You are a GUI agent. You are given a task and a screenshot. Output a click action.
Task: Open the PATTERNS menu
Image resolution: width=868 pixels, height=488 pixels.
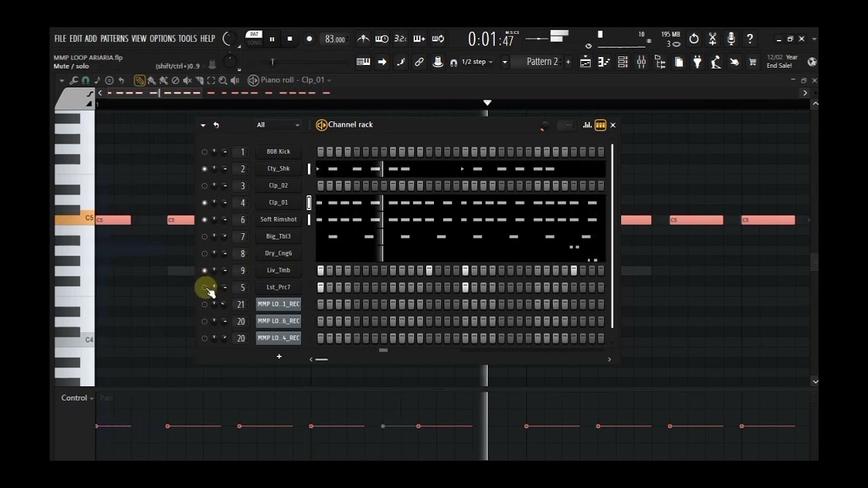(115, 39)
